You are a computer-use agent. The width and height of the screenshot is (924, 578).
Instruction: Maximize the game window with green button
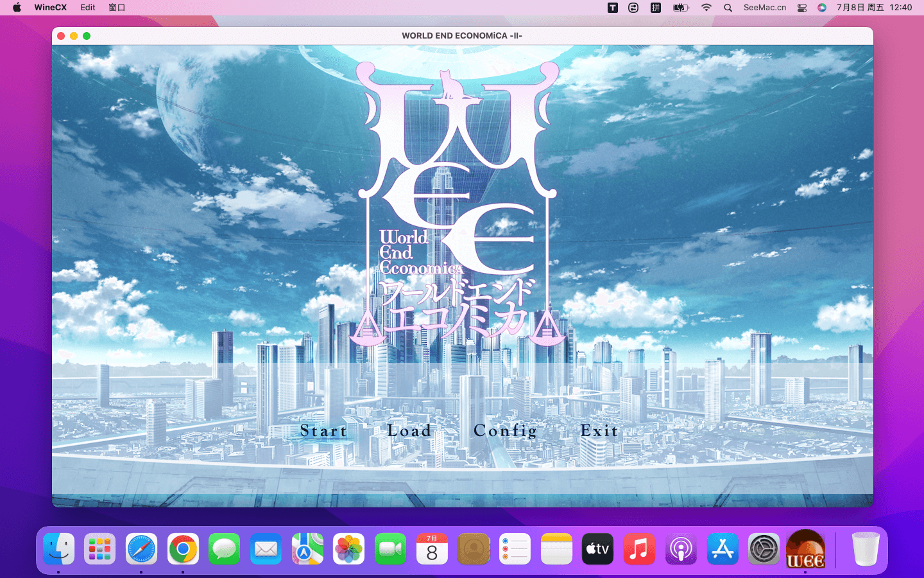pos(87,36)
